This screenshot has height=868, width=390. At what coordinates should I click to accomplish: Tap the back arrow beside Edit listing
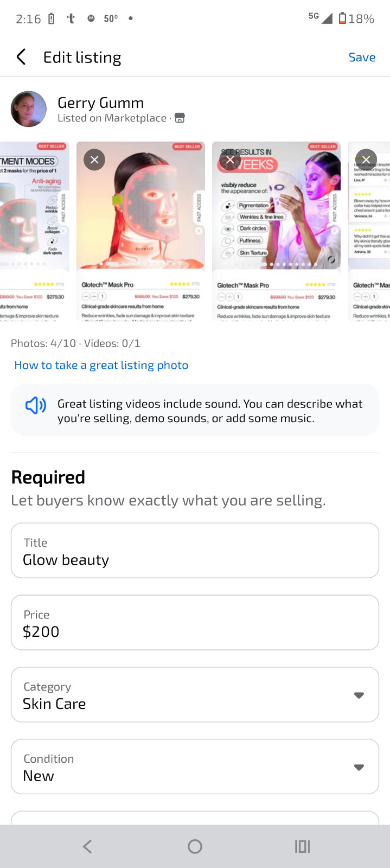coord(21,57)
